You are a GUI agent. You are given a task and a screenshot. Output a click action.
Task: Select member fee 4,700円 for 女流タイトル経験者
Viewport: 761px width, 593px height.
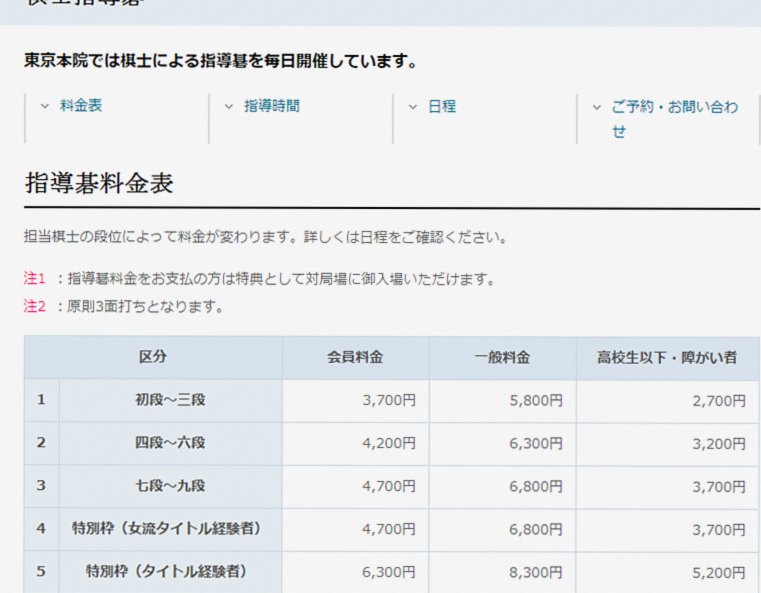[x=355, y=529]
